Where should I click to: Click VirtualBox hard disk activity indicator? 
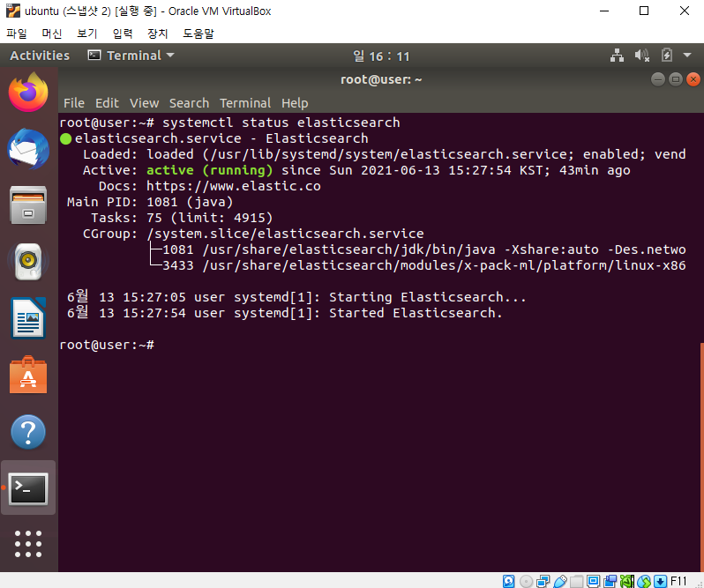[509, 581]
